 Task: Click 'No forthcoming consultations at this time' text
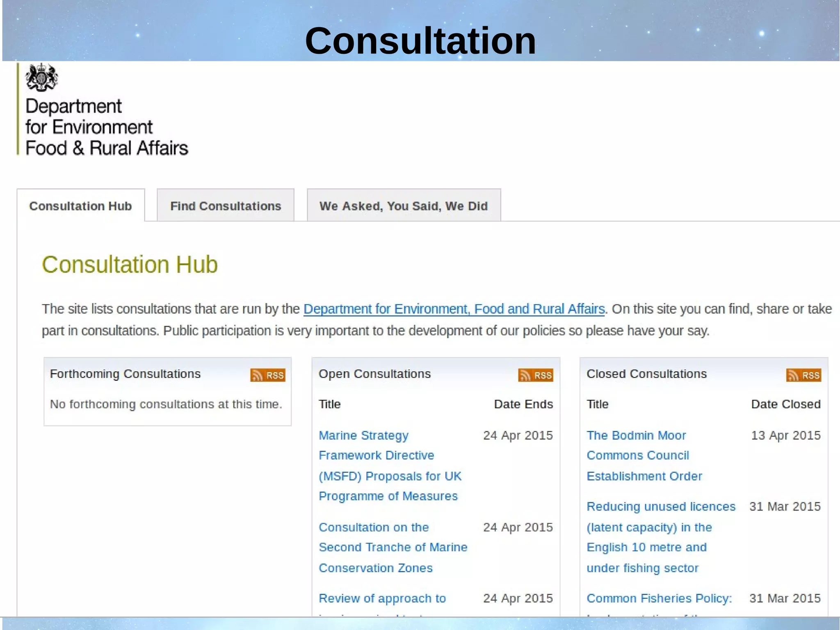click(166, 404)
